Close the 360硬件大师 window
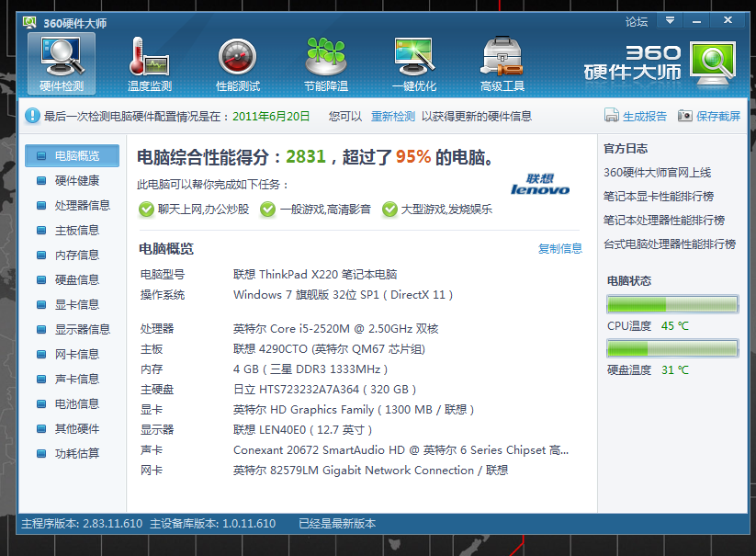The image size is (756, 556). [728, 20]
